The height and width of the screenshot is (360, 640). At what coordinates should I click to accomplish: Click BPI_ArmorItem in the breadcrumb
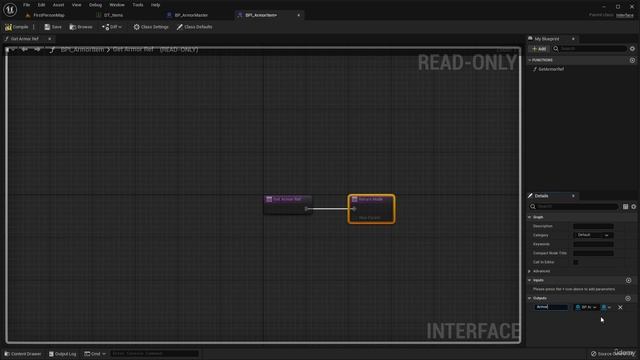(x=82, y=49)
